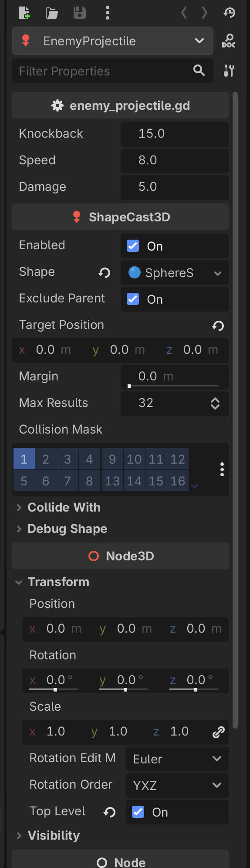Open the property filter settings icon
The width and height of the screenshot is (250, 868).
pyautogui.click(x=229, y=71)
